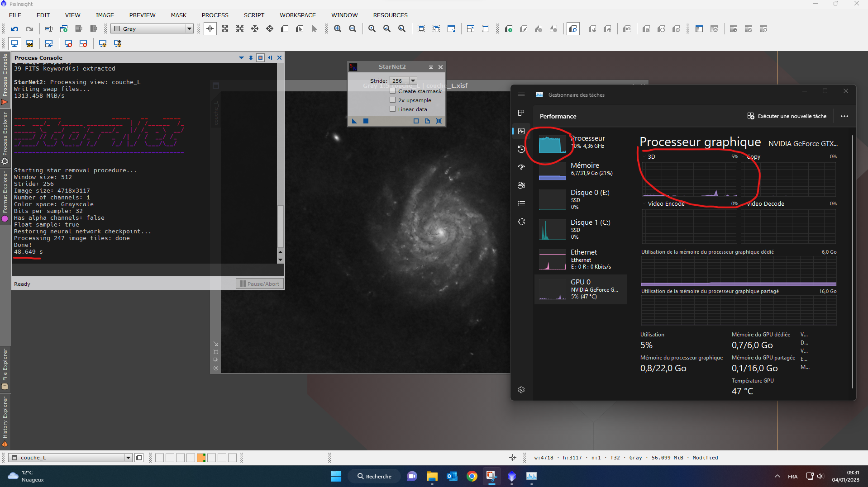Open the couche_L view selector dropdown
Image resolution: width=868 pixels, height=487 pixels.
click(71, 458)
